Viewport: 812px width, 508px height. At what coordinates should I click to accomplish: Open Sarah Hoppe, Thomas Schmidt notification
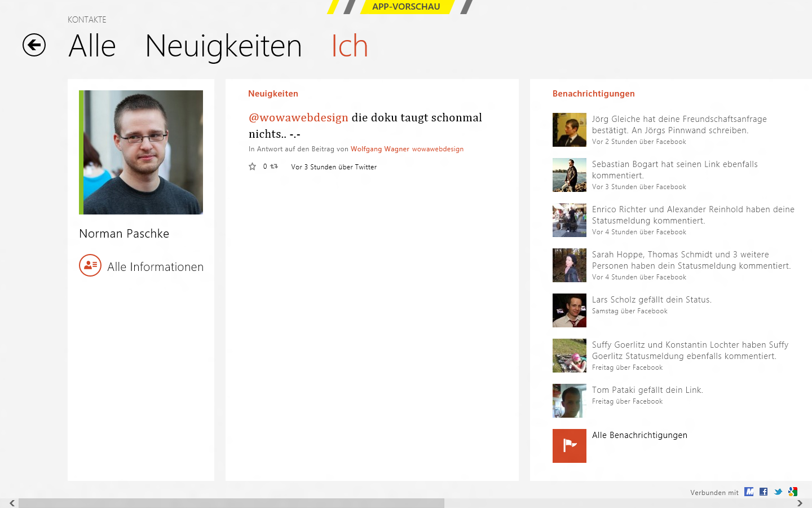(691, 260)
